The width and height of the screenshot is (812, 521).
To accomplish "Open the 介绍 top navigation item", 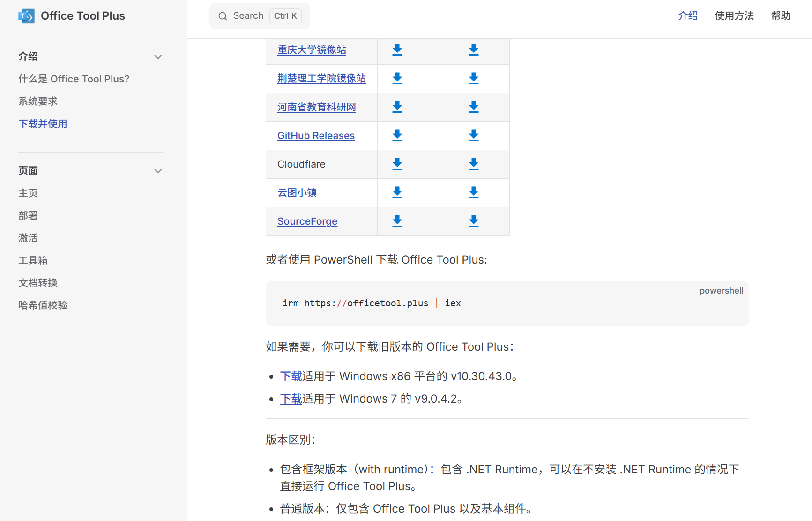I will pyautogui.click(x=688, y=16).
